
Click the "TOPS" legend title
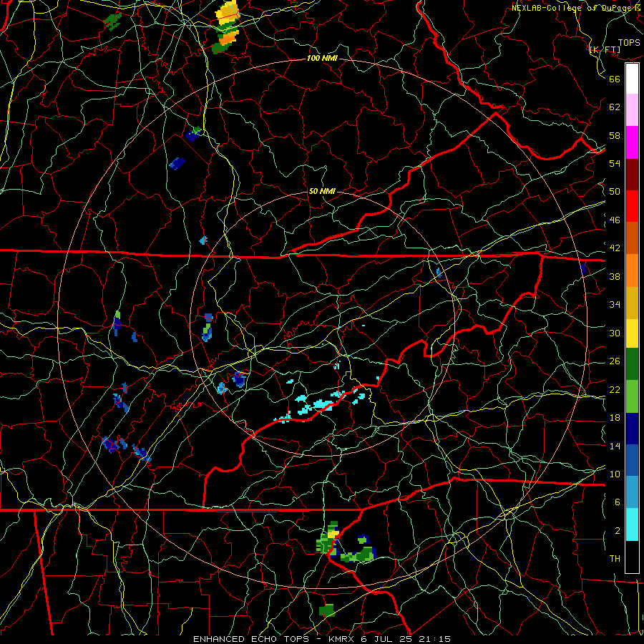point(629,42)
